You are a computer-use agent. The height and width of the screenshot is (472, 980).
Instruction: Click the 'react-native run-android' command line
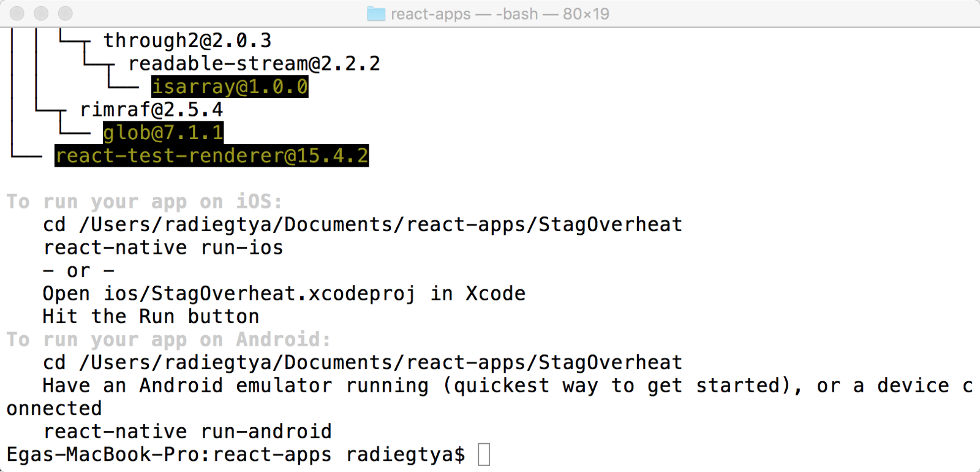187,432
